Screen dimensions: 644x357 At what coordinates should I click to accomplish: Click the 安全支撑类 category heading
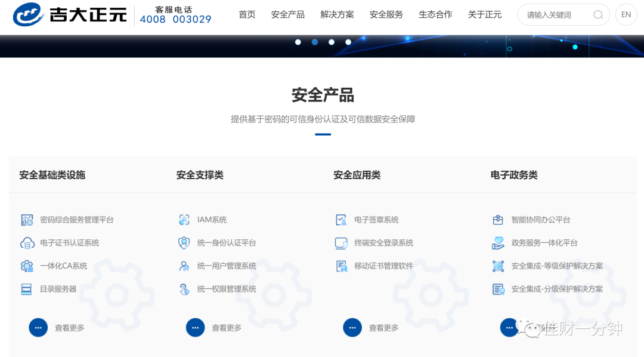[200, 175]
